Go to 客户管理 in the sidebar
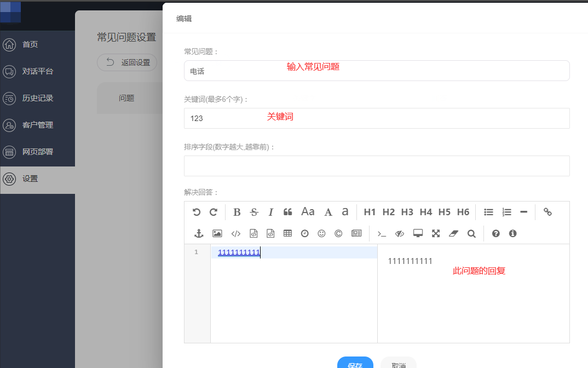Image resolution: width=588 pixels, height=368 pixels. coord(37,125)
